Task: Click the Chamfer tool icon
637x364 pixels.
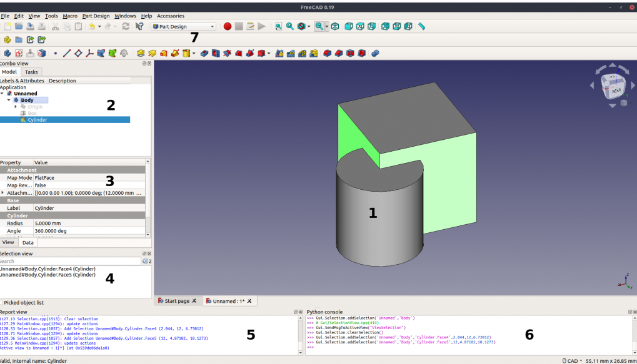Action: [338, 53]
